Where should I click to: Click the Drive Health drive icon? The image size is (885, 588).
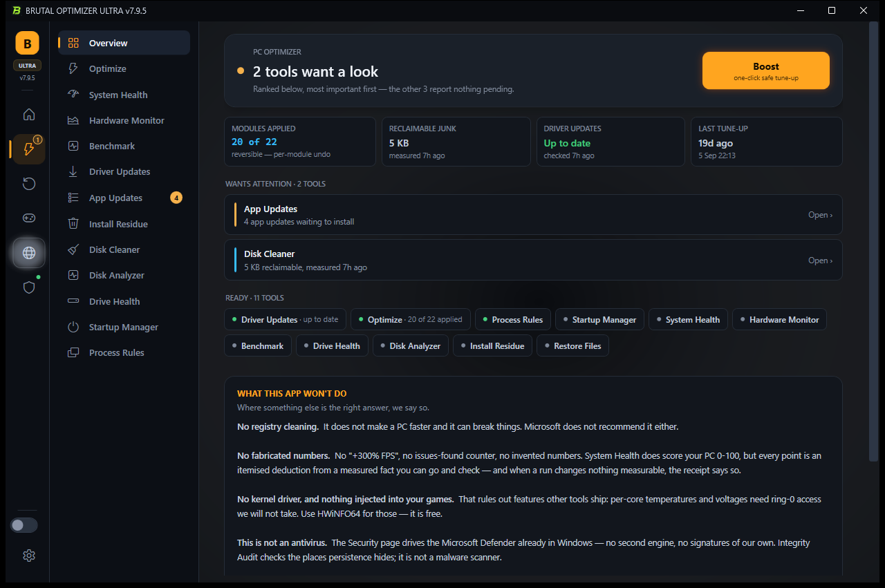click(73, 301)
